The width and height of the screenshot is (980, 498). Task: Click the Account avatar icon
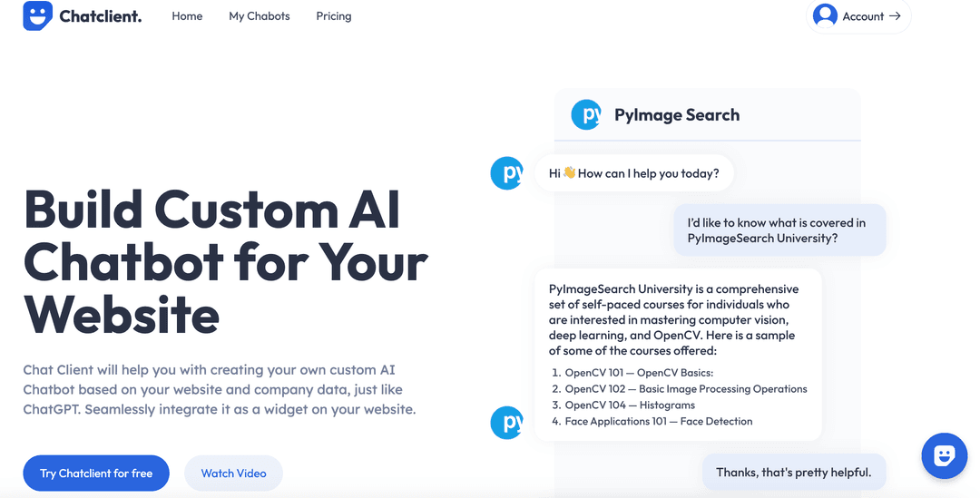pos(825,15)
